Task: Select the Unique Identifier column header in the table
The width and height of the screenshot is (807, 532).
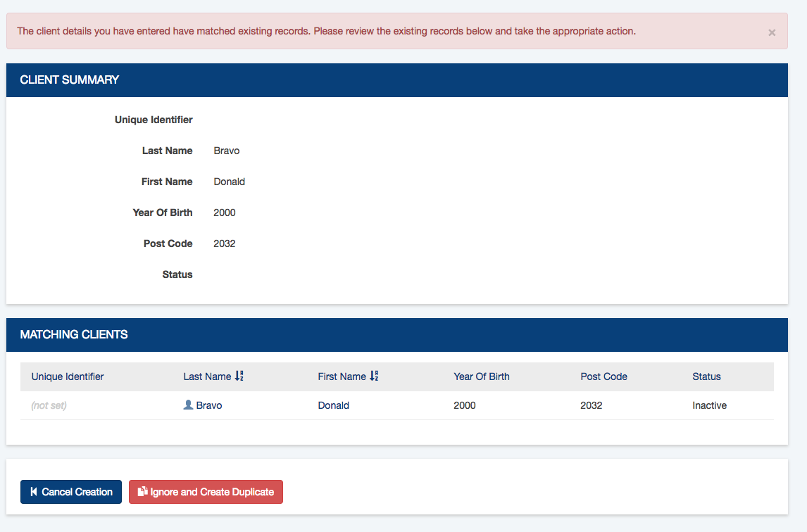Action: (68, 376)
